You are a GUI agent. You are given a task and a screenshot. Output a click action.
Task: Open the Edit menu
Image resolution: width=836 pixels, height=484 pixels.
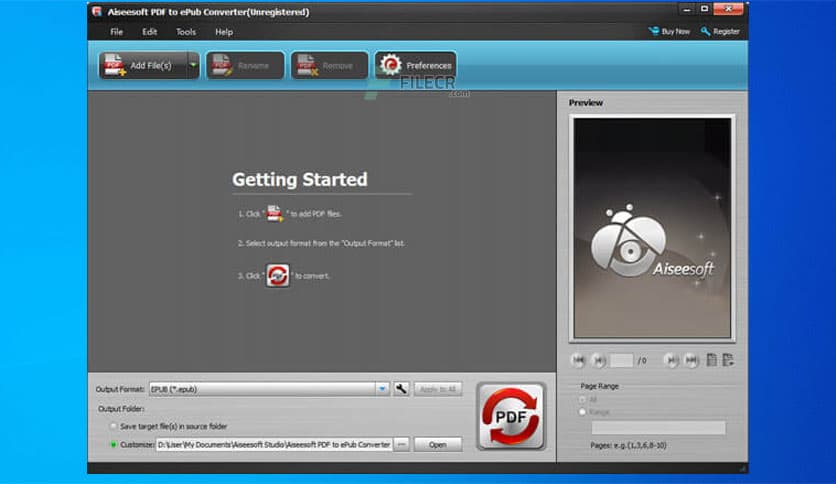pos(149,32)
